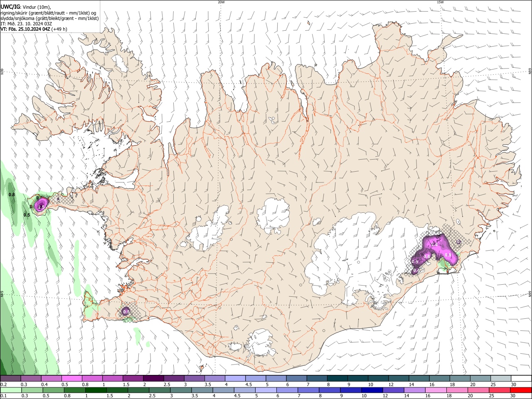Select the dark teal swatch labelled 9 in top legend

tap(358, 379)
